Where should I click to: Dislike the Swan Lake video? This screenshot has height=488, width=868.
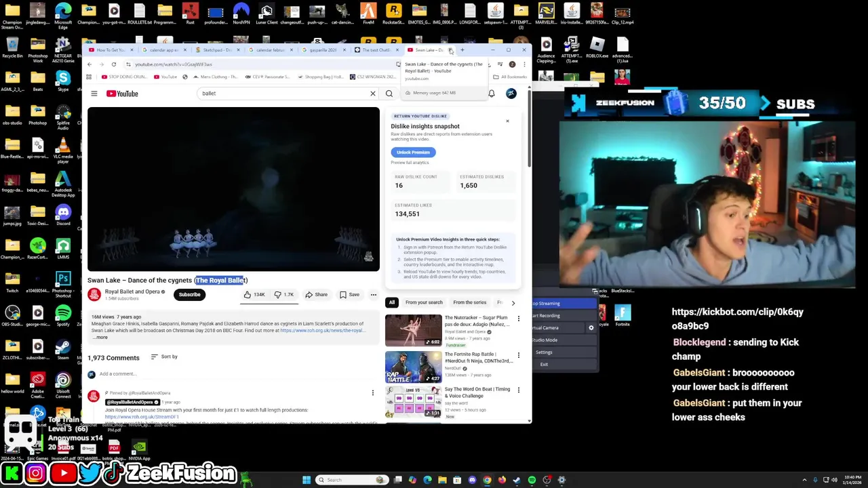pos(284,295)
